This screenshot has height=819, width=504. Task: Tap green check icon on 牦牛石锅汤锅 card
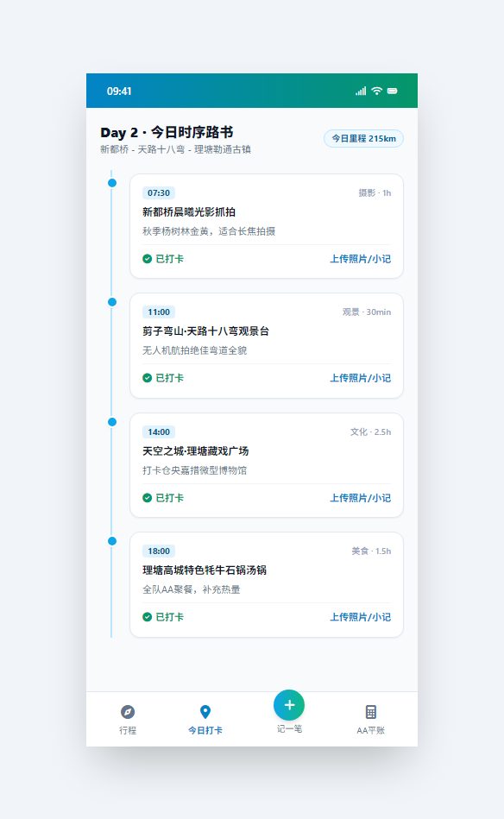click(148, 617)
